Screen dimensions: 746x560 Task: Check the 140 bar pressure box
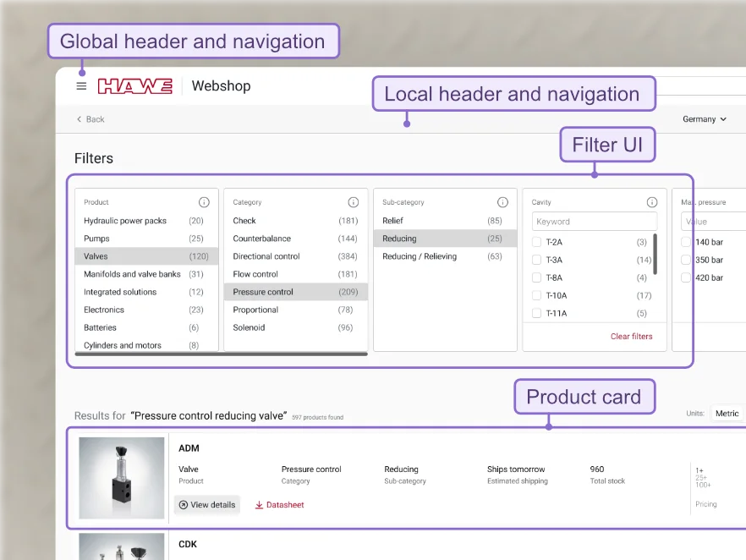(x=686, y=242)
